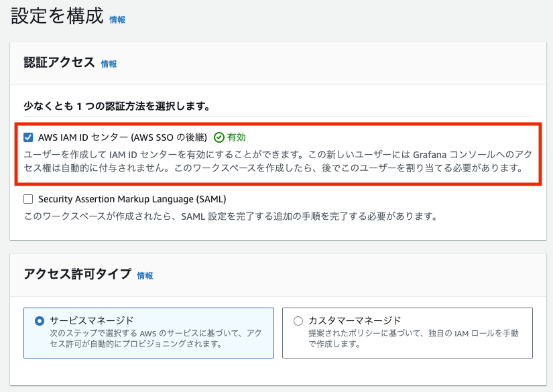Click the カスタマーマネージド description text

pos(413,338)
